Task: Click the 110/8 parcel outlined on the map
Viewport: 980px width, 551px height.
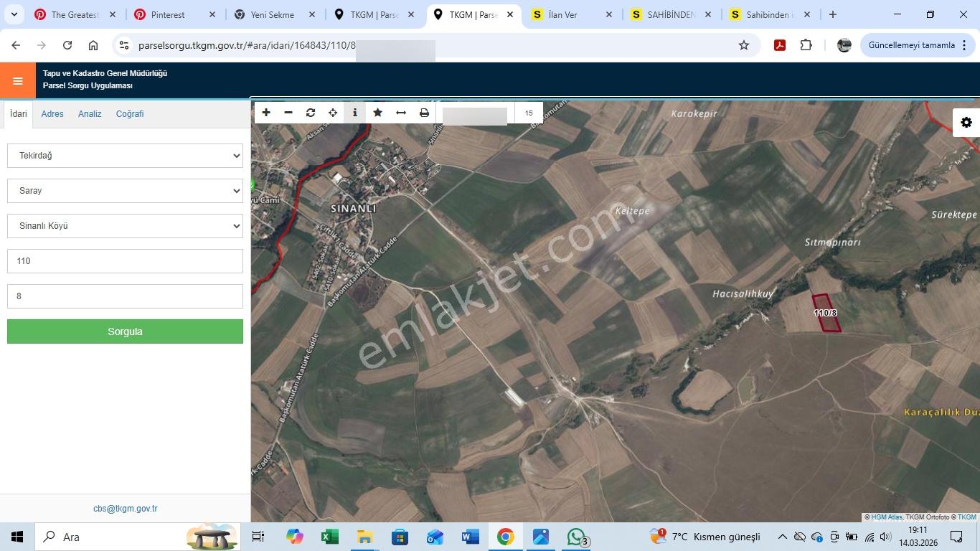Action: [x=826, y=314]
